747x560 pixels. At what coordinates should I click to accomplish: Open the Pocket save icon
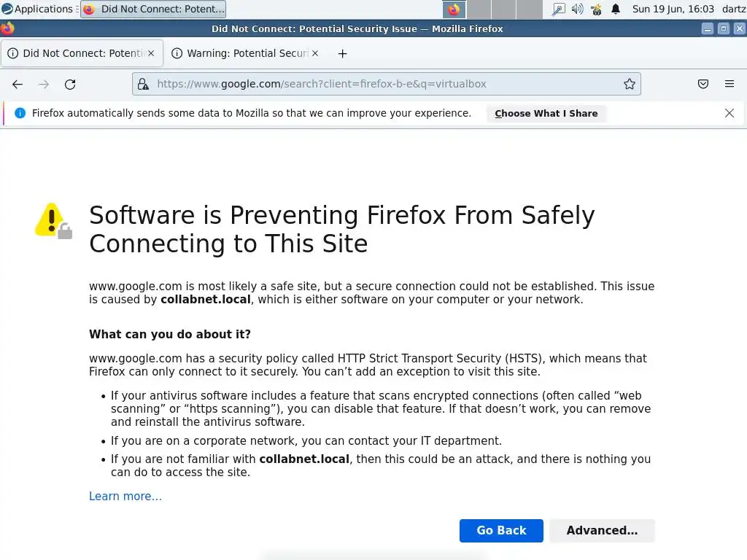(x=703, y=84)
